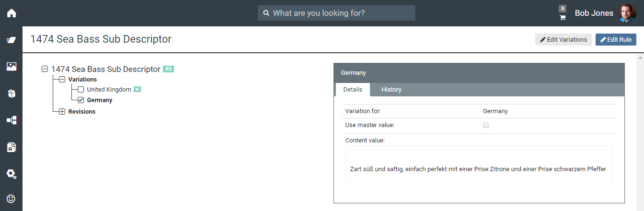644x211 pixels.
Task: Open the home icon in sidebar
Action: (11, 13)
